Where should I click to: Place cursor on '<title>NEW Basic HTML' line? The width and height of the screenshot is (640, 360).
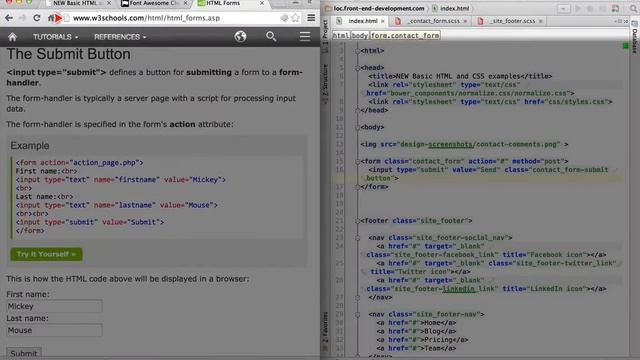(x=460, y=76)
